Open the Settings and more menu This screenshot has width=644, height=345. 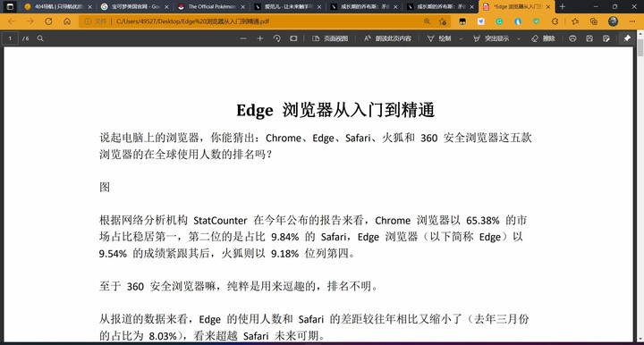(632, 21)
